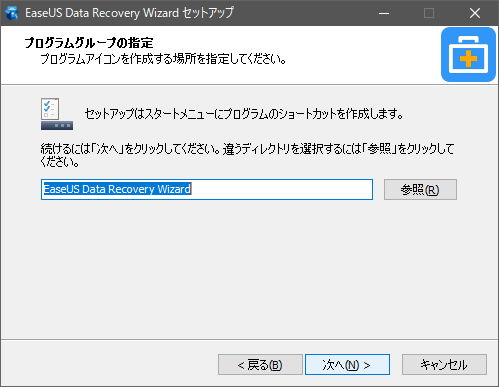Close the setup window
Image resolution: width=499 pixels, height=387 pixels.
[x=475, y=13]
